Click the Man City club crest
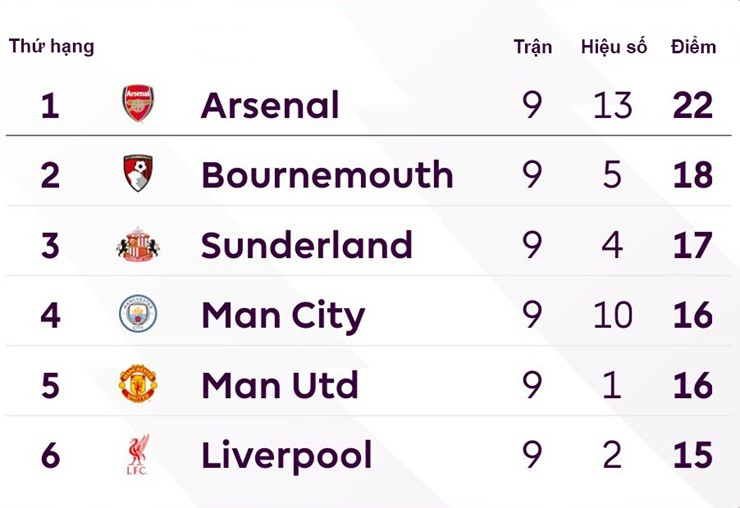740x508 pixels. pos(138,315)
